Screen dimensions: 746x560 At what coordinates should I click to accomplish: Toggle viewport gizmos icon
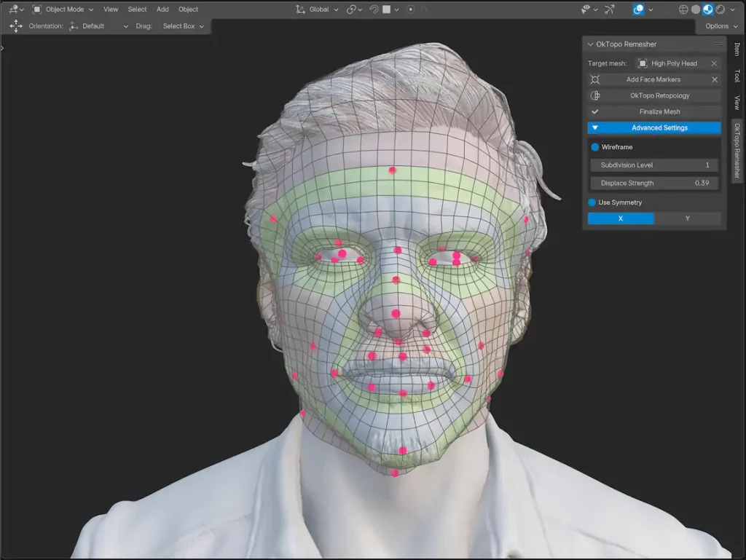tap(610, 9)
